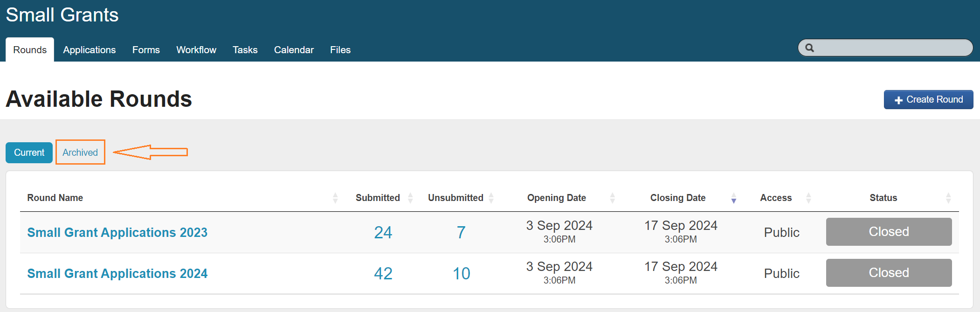Open Small Grant Applications 2024 round
Screen dimensions: 980x312
(x=117, y=273)
